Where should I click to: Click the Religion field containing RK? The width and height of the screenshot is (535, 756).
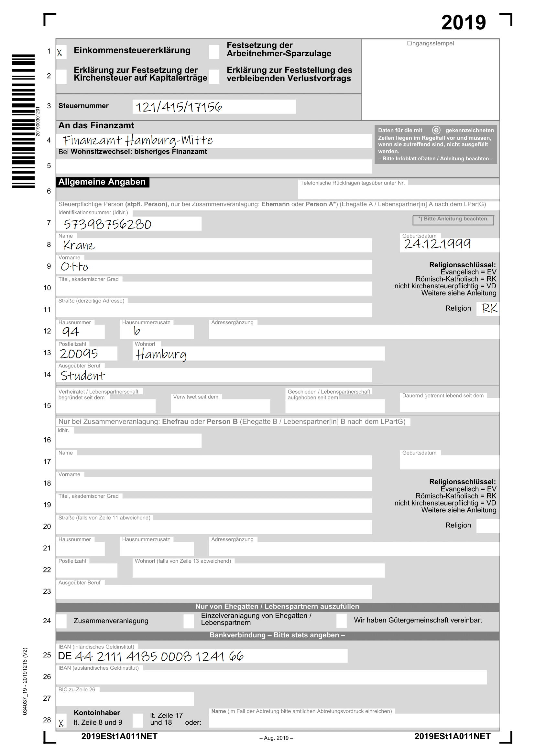pyautogui.click(x=488, y=309)
